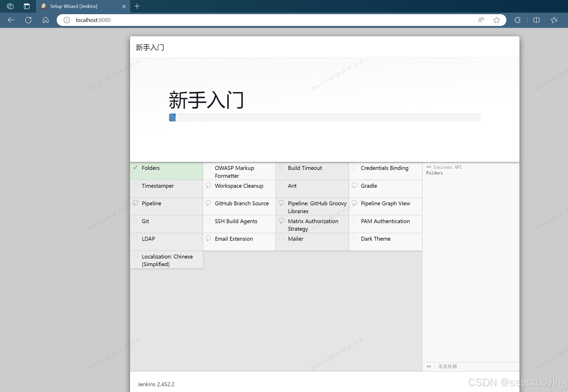
Task: Refresh the Jenkins setup page
Action: [28, 20]
